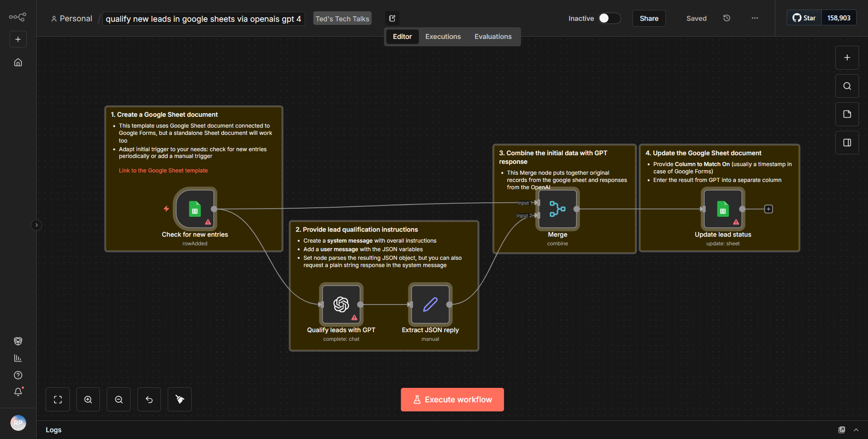The height and width of the screenshot is (439, 868).
Task: Open the workflow history icon
Action: 726,18
